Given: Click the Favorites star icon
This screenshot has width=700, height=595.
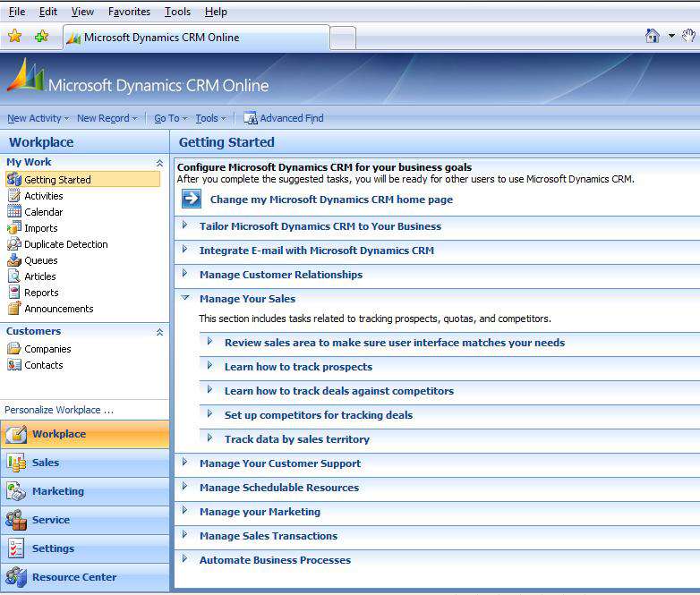Looking at the screenshot, I should tap(14, 36).
